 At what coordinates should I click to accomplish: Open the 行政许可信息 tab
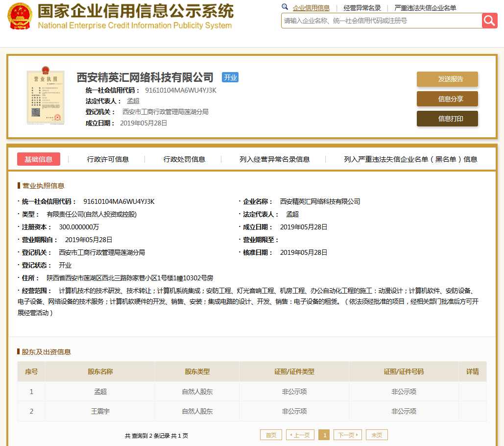click(x=108, y=159)
